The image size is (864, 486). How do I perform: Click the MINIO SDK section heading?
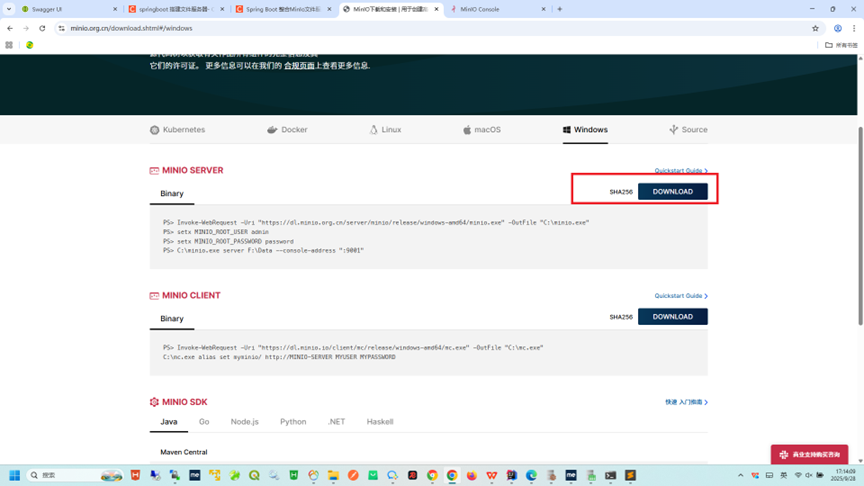(x=185, y=402)
